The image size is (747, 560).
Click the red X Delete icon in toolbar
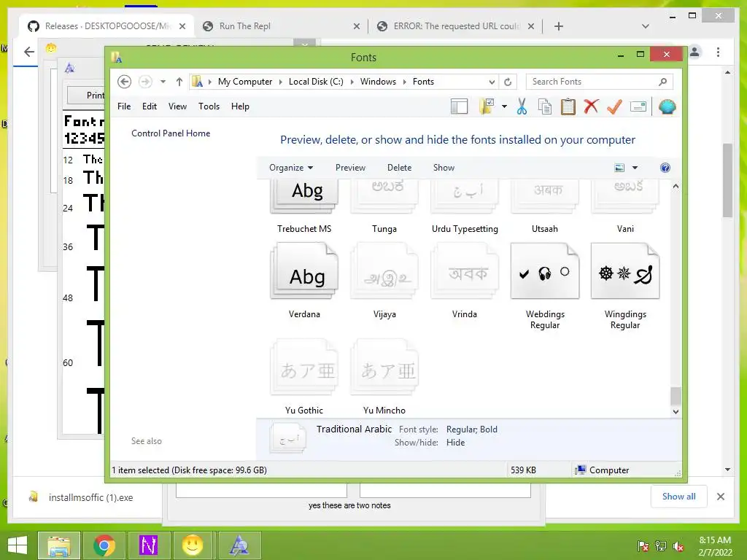[591, 106]
